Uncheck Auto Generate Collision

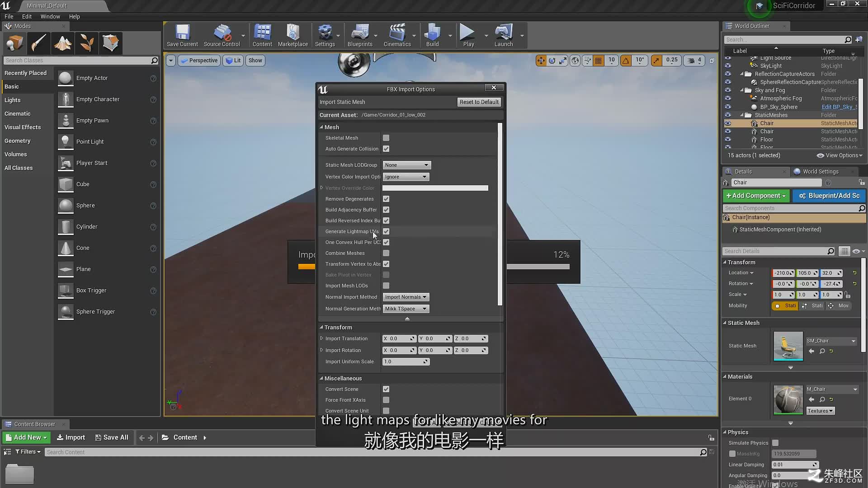(x=386, y=149)
